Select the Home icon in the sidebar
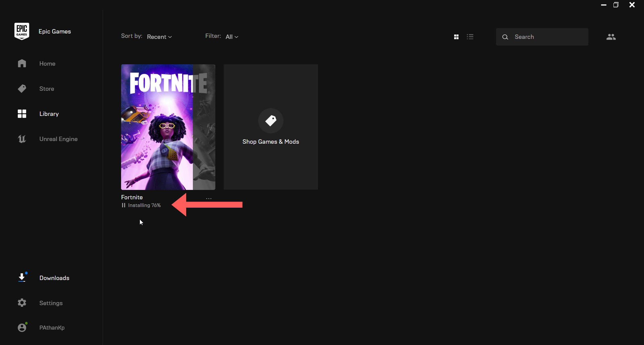 (x=22, y=63)
